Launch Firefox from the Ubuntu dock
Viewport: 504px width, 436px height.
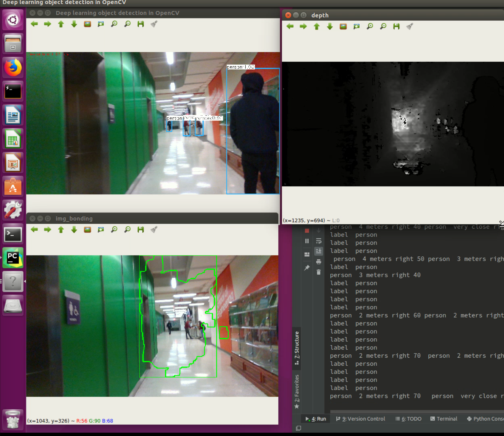pos(13,67)
